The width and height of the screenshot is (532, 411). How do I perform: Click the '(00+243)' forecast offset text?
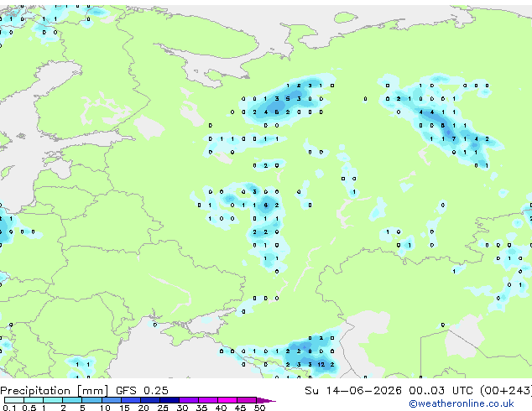pyautogui.click(x=506, y=391)
